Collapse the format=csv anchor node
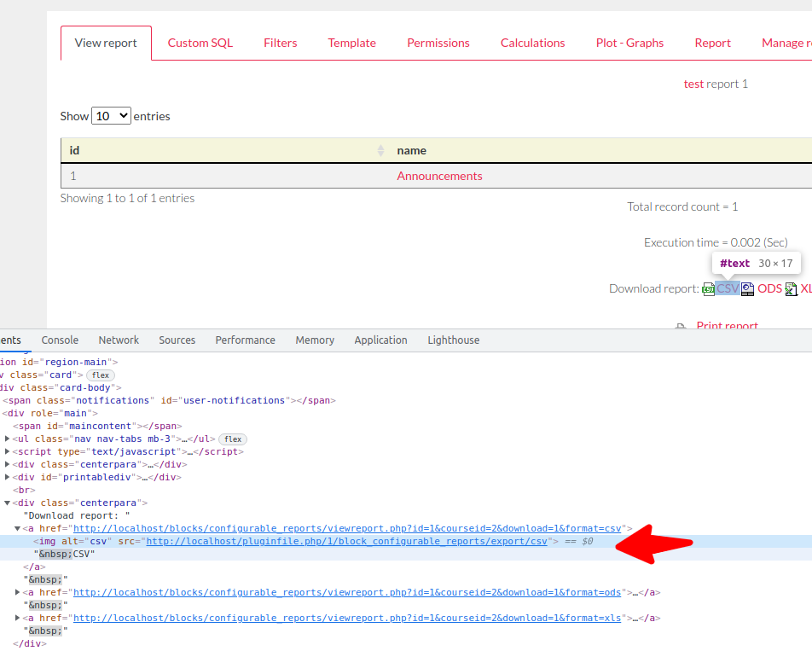Viewport: 812px width, 651px height. tap(18, 528)
